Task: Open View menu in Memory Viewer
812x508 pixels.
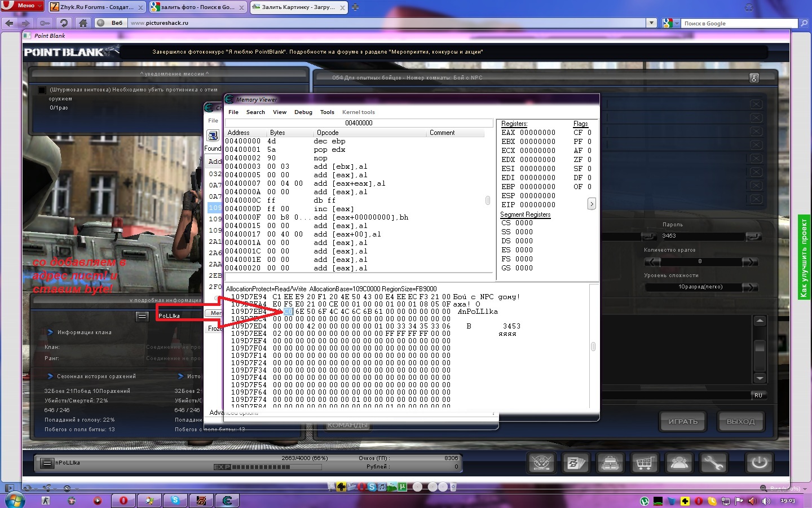Action: coord(280,112)
